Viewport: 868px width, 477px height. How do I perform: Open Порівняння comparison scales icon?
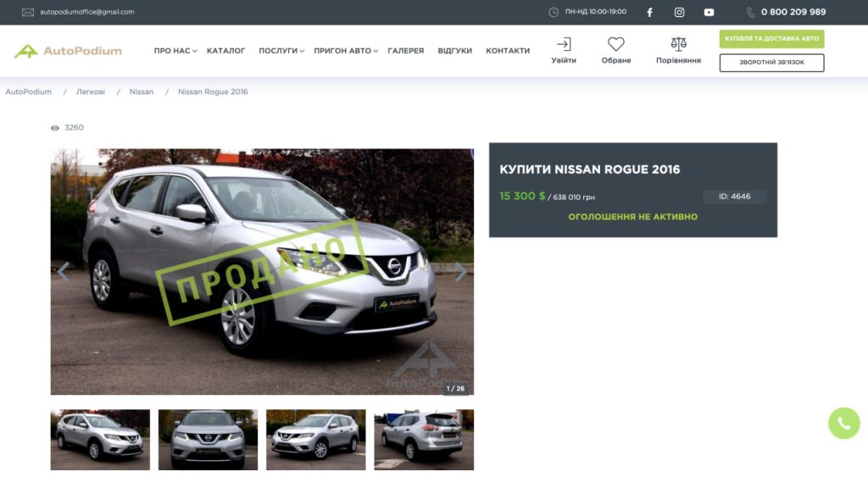coord(679,44)
